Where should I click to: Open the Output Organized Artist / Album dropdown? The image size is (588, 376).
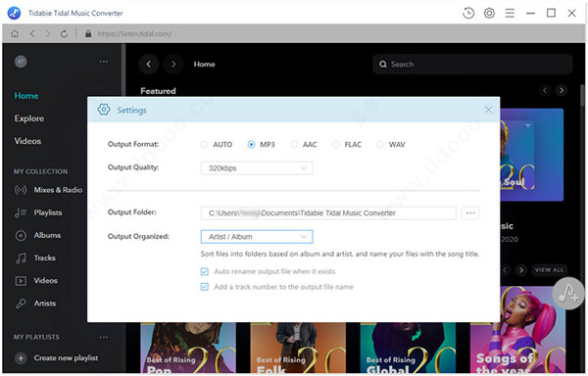[x=257, y=237]
